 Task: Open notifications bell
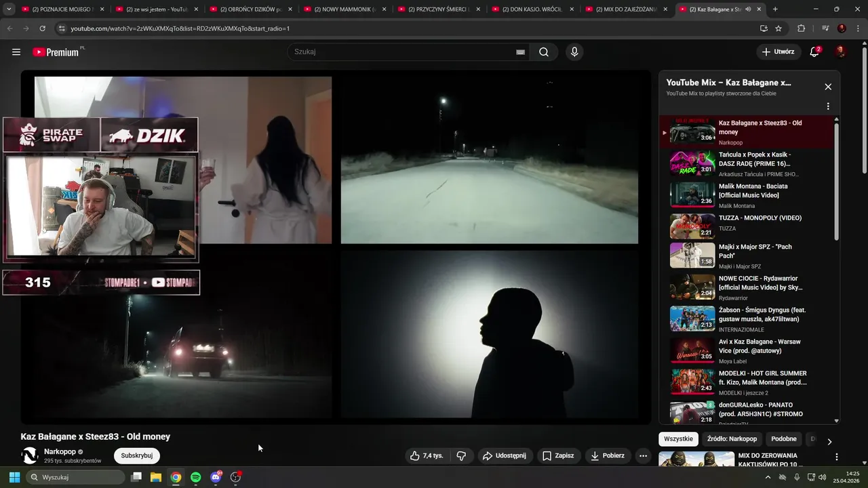click(x=815, y=52)
